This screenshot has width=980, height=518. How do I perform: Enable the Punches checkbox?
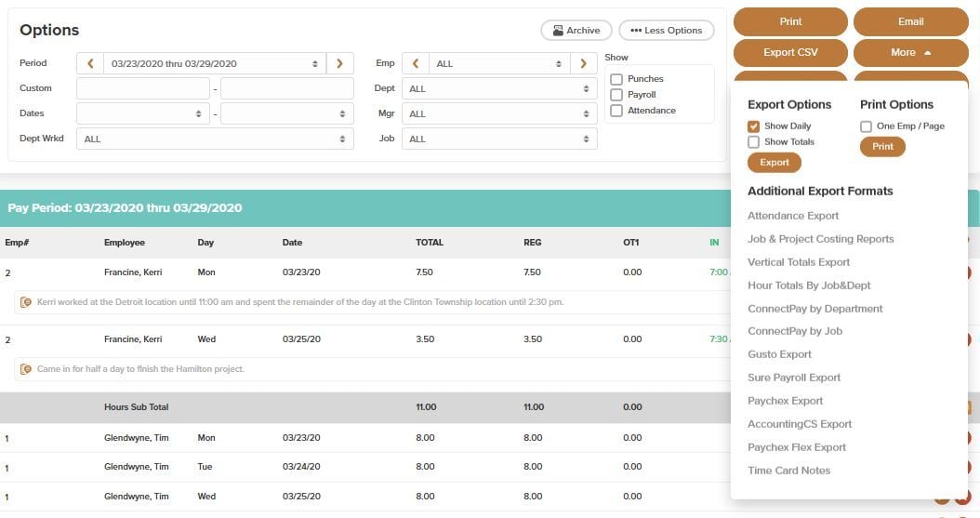click(616, 79)
